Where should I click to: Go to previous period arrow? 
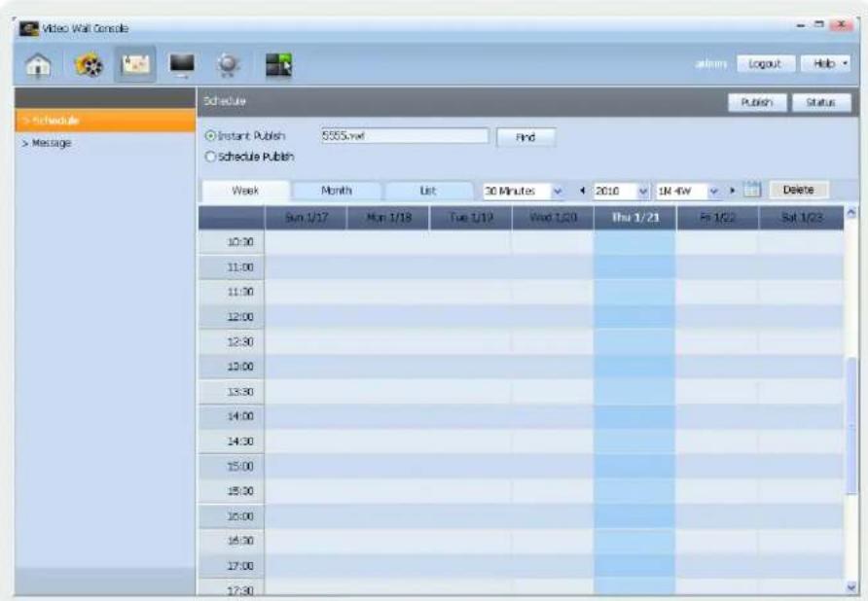tap(582, 191)
